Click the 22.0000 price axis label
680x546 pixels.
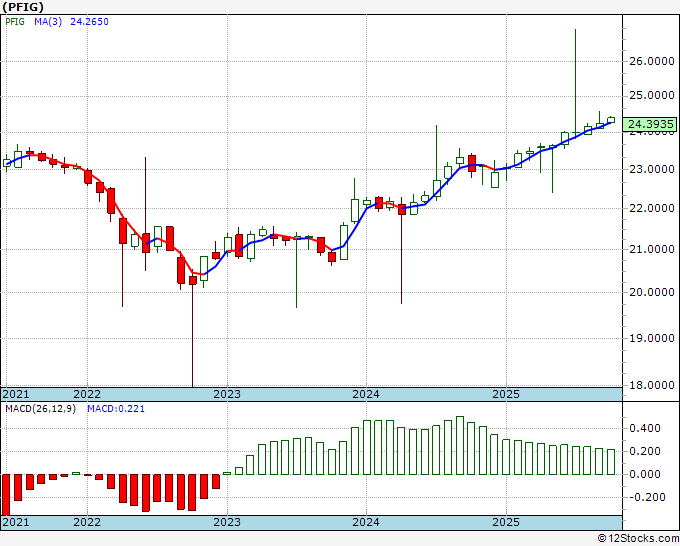tap(652, 208)
